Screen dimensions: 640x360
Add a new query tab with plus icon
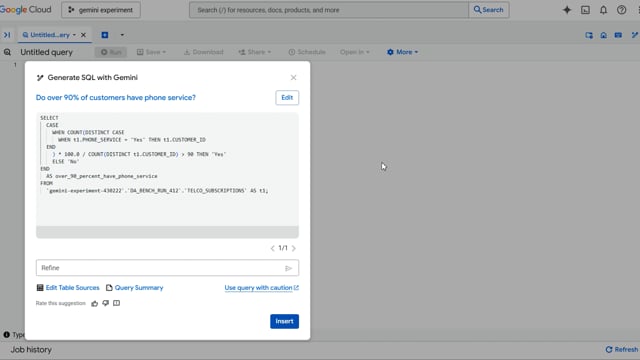pyautogui.click(x=105, y=35)
